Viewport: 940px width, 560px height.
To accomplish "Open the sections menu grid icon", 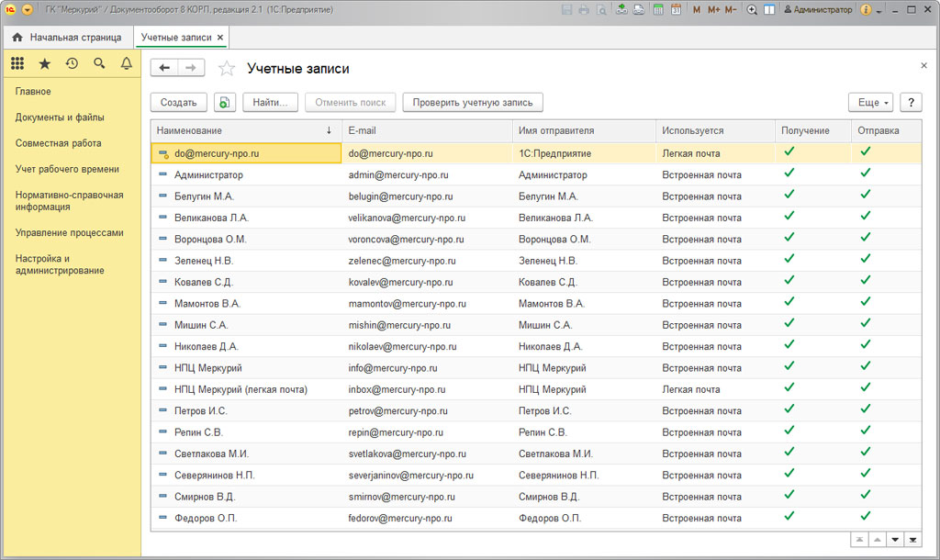I will (x=17, y=63).
